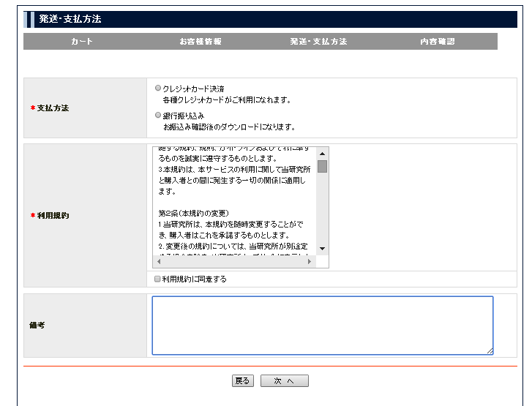Go to the カート step tab

(x=82, y=42)
